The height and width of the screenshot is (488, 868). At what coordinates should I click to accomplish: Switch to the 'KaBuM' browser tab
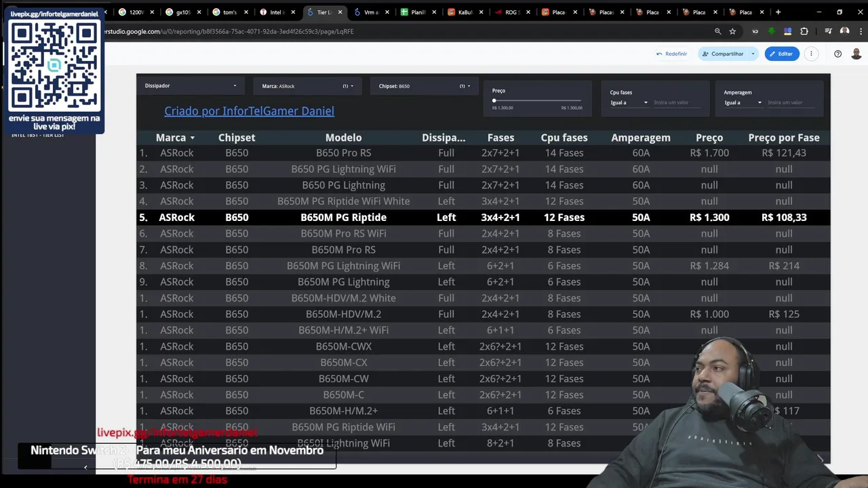point(465,12)
